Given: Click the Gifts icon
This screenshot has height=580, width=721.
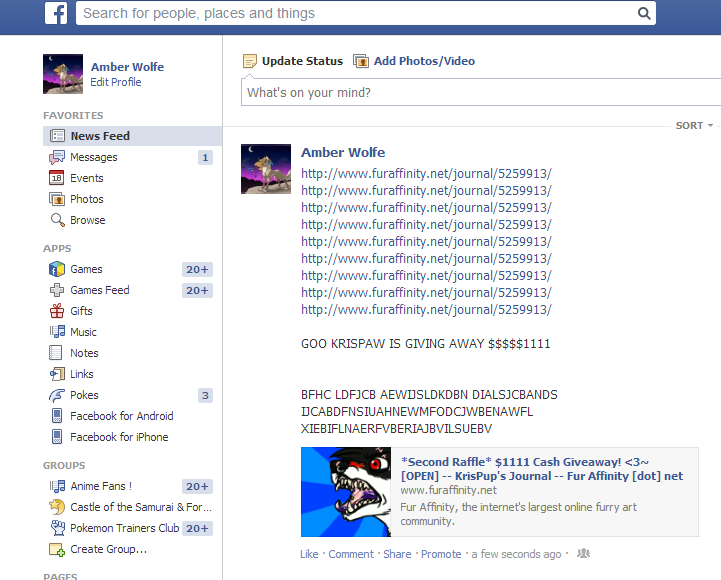Looking at the screenshot, I should pos(57,311).
